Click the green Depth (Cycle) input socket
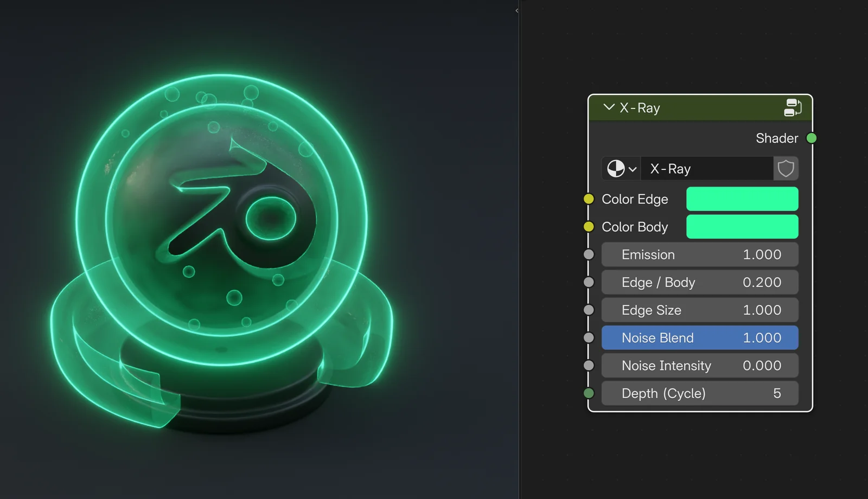 pyautogui.click(x=589, y=393)
